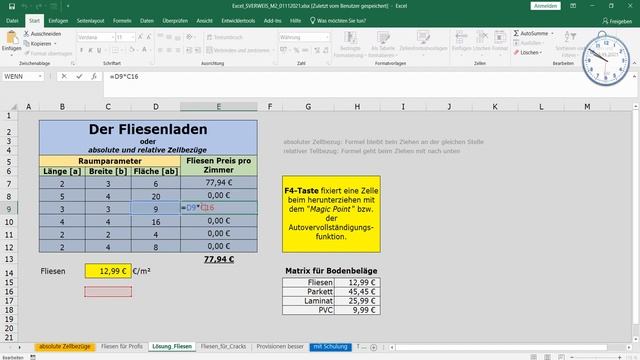Viewport: 640px width, 360px height.
Task: Select the 'absolute Zellbezüge' sheet tab
Action: click(65, 347)
